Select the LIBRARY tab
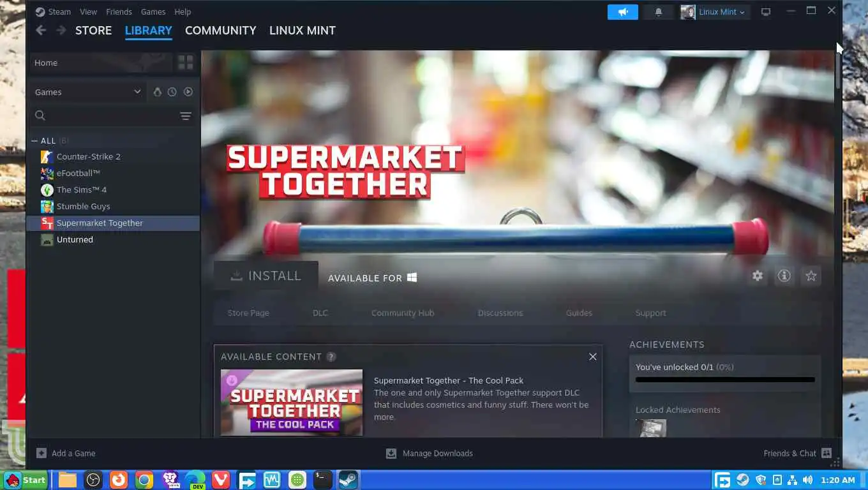 (x=149, y=30)
